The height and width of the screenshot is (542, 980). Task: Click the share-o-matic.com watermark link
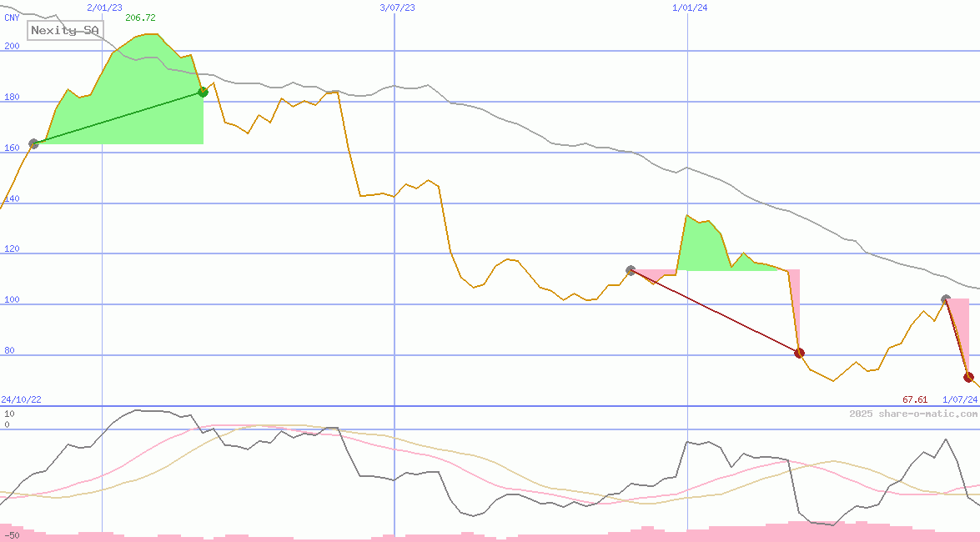pyautogui.click(x=913, y=414)
